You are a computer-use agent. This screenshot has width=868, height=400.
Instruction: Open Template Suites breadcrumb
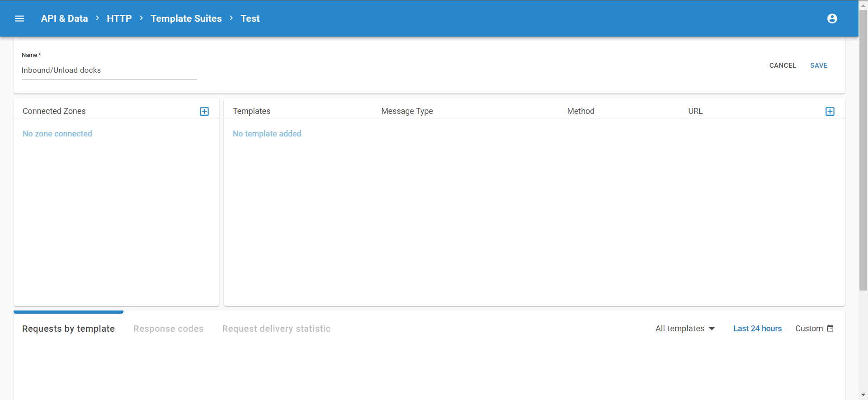pos(186,19)
